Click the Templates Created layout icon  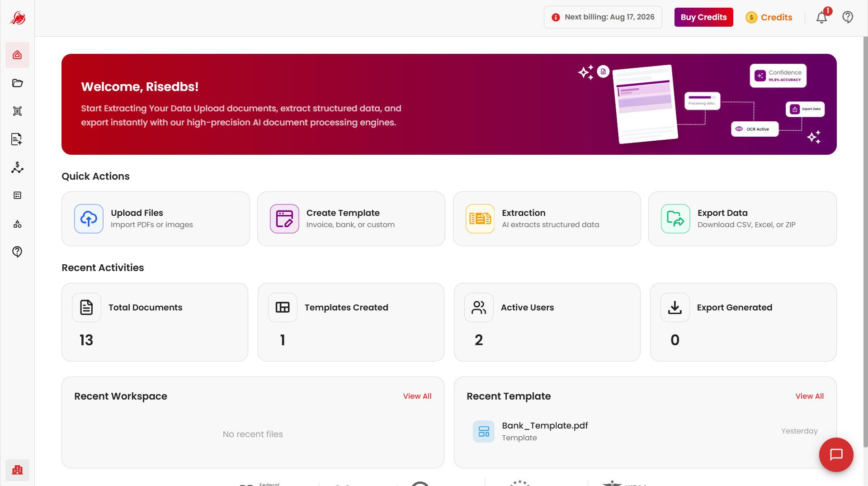tap(283, 307)
